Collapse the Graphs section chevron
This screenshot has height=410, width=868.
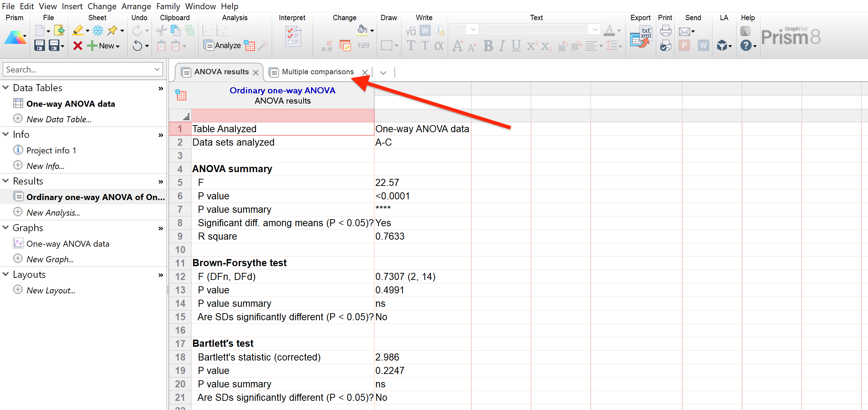[6, 228]
